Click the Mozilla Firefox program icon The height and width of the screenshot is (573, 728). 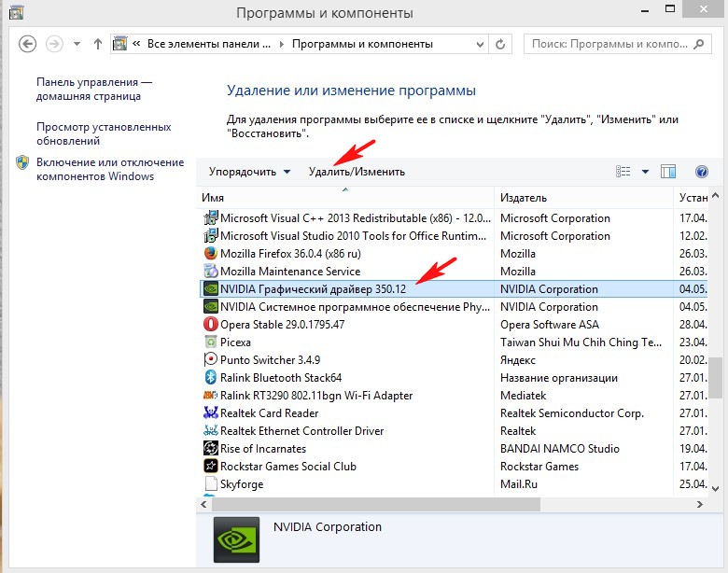click(211, 254)
